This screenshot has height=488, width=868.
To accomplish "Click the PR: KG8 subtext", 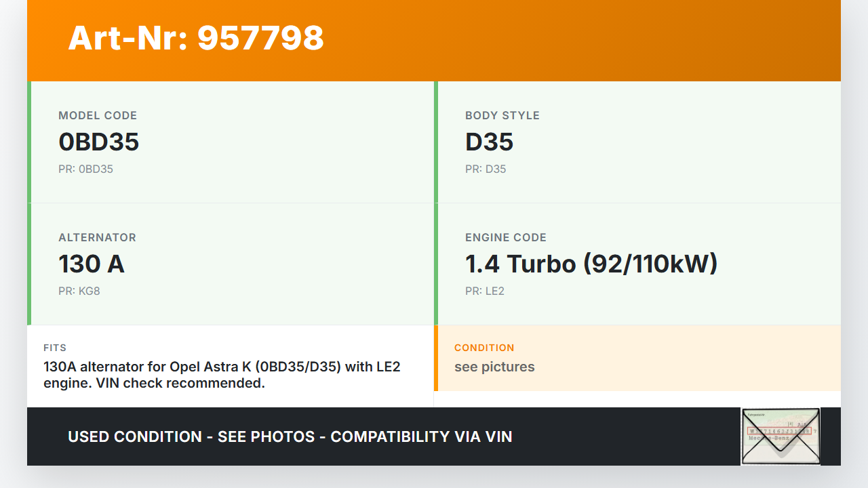I will pyautogui.click(x=79, y=291).
